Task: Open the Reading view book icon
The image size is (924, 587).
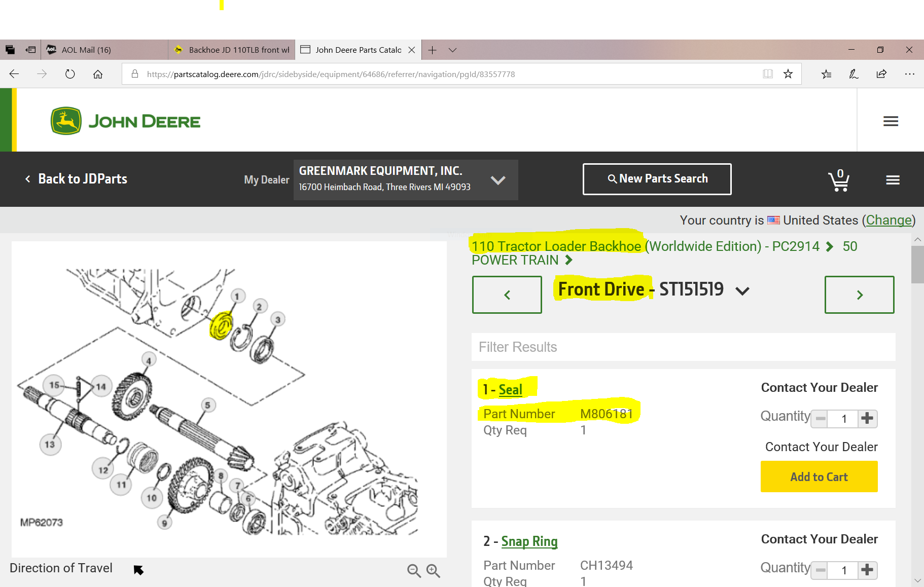Action: tap(768, 74)
